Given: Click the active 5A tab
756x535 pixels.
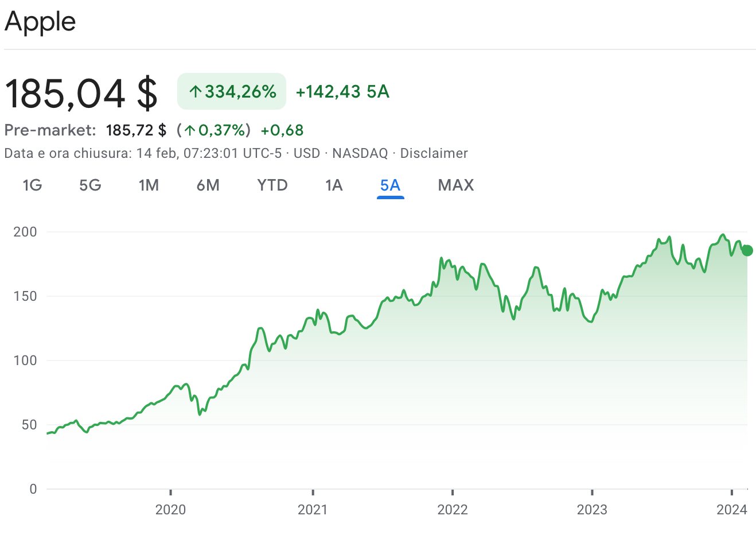Looking at the screenshot, I should (390, 185).
